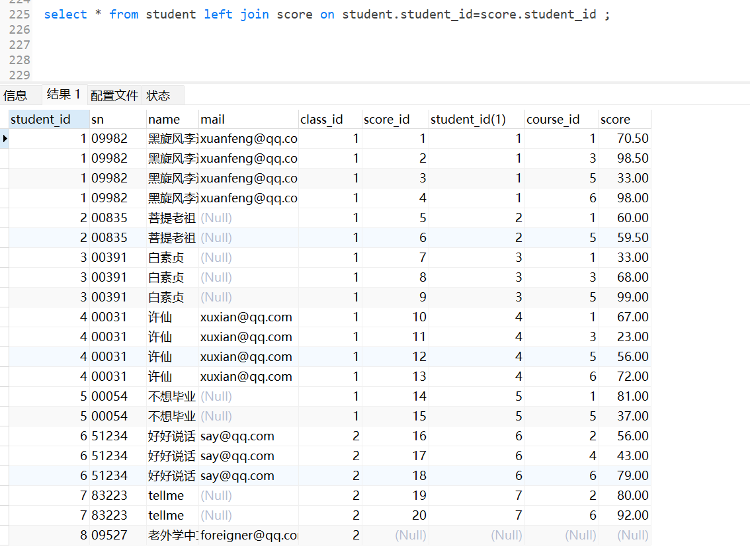Viewport: 750px width, 560px height.
Task: Select the score_id cell 13
Action: coord(395,376)
